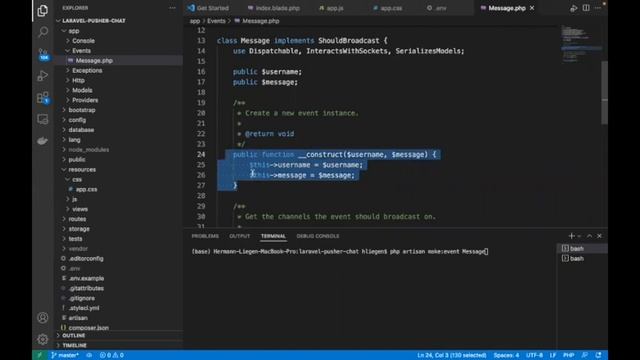The image size is (640, 360).
Task: Collapse the resources folder
Action: (x=82, y=169)
